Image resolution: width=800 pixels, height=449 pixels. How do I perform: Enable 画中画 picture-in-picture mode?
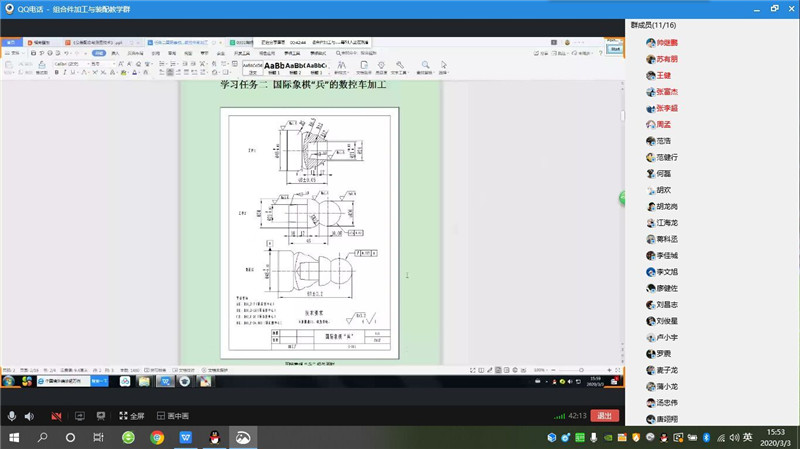[x=172, y=415]
